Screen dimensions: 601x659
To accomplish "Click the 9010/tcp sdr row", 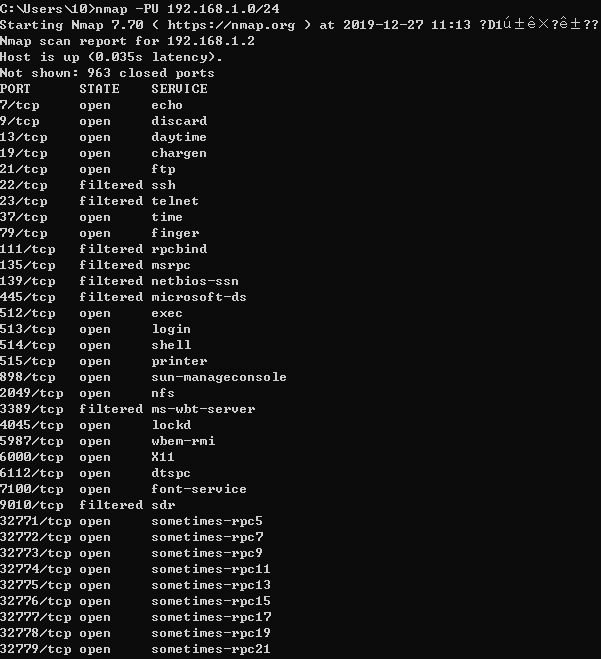I will pos(88,505).
